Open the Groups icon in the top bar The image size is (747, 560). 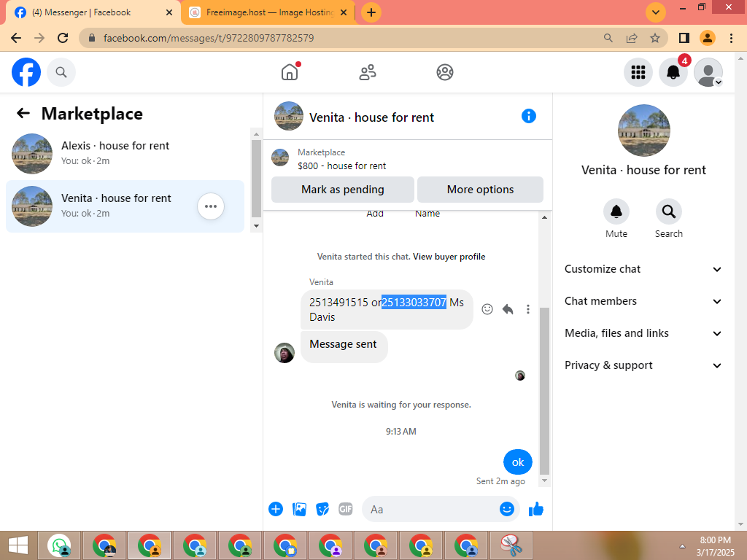click(445, 72)
